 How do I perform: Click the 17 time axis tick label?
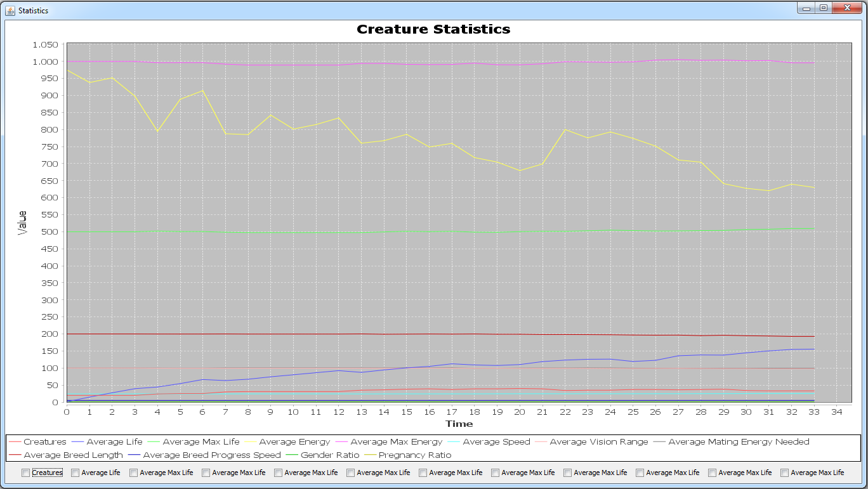tap(452, 412)
